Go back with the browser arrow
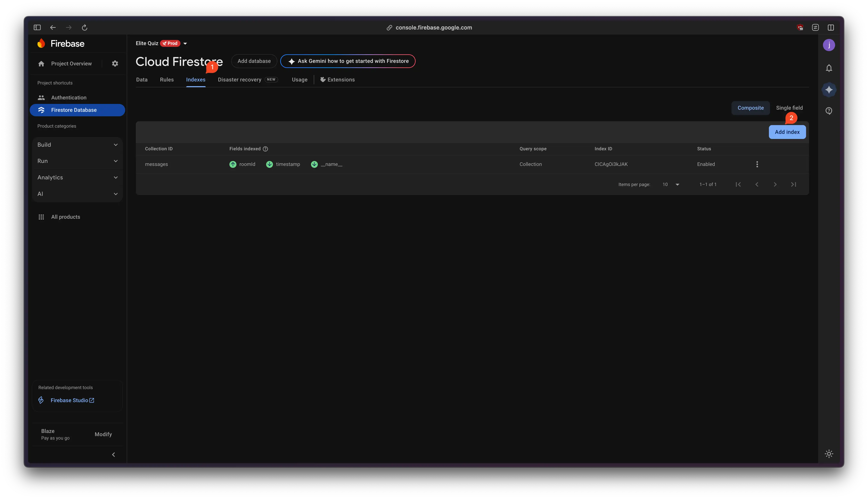The width and height of the screenshot is (868, 499). (53, 27)
